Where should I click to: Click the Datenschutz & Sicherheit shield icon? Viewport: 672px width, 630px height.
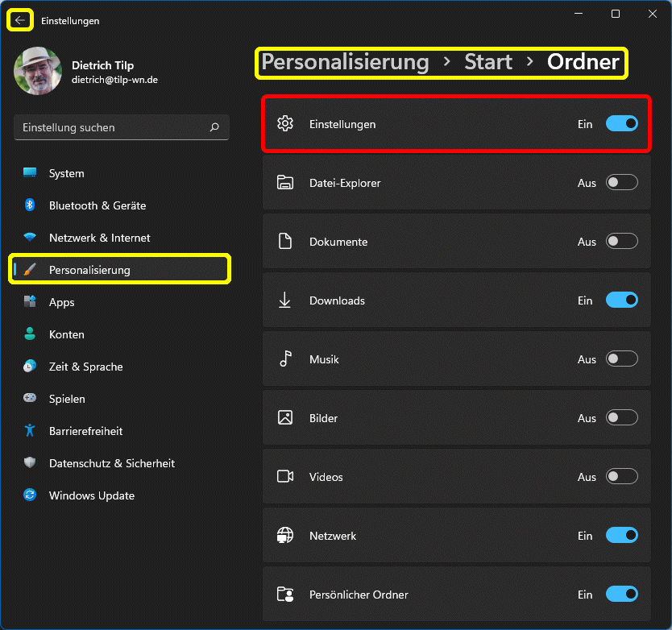(30, 463)
